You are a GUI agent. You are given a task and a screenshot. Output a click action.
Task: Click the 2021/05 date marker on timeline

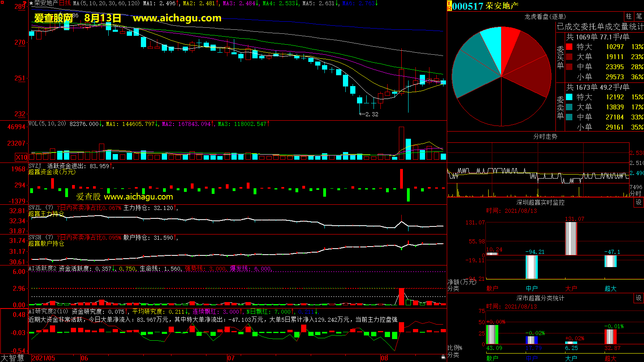point(43,358)
